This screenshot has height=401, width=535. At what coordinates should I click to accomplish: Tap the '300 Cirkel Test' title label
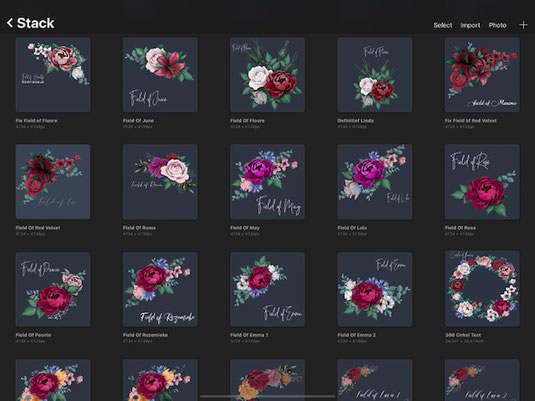463,335
